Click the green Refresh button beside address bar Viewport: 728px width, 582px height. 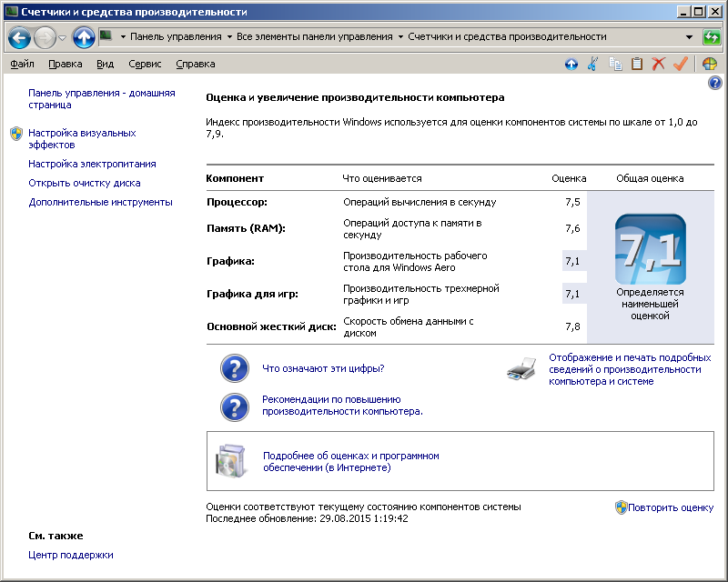coord(713,37)
